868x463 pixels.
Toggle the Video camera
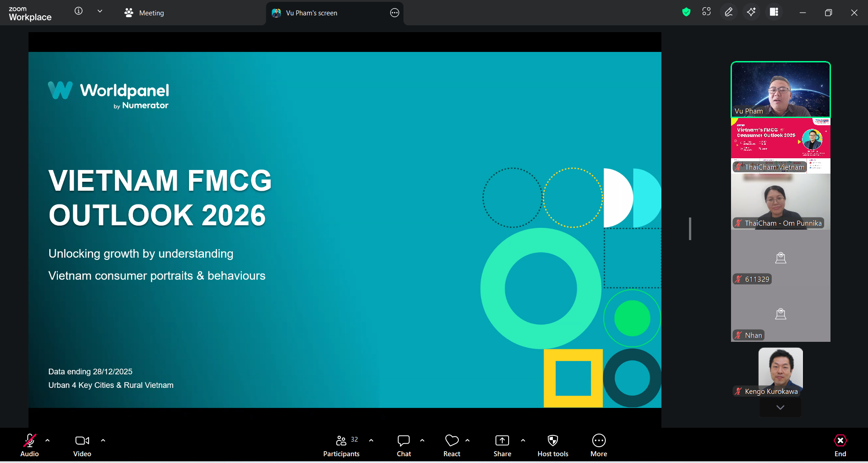pos(82,445)
